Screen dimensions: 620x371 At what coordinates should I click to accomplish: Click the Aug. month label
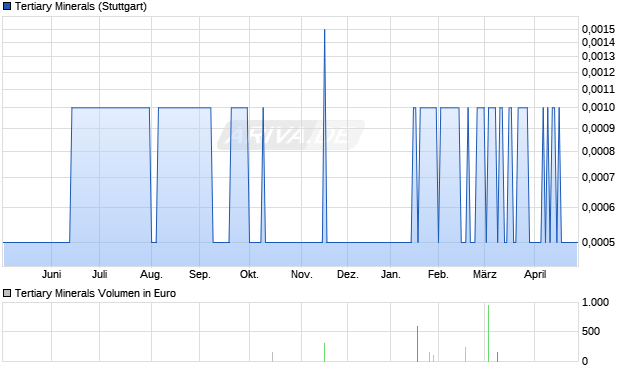[151, 274]
